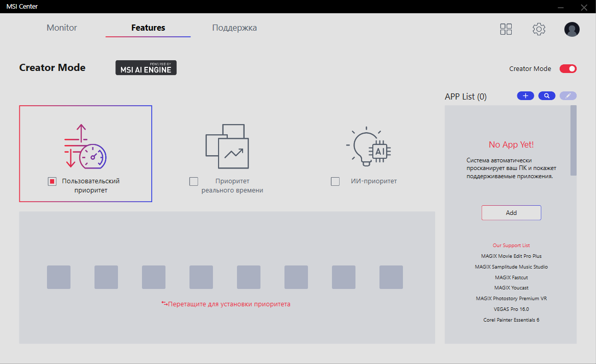The width and height of the screenshot is (596, 364).
Task: Check the ИИ-приоритет checkbox
Action: [x=335, y=182]
